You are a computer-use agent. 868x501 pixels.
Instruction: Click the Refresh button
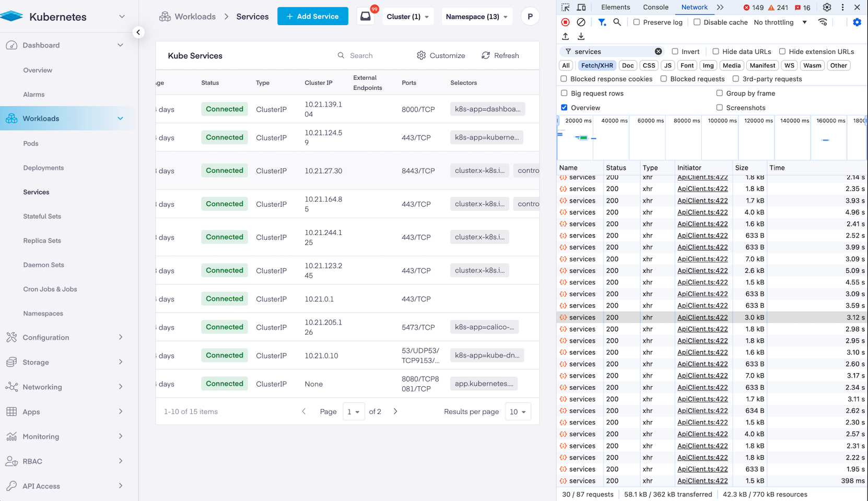pos(500,55)
